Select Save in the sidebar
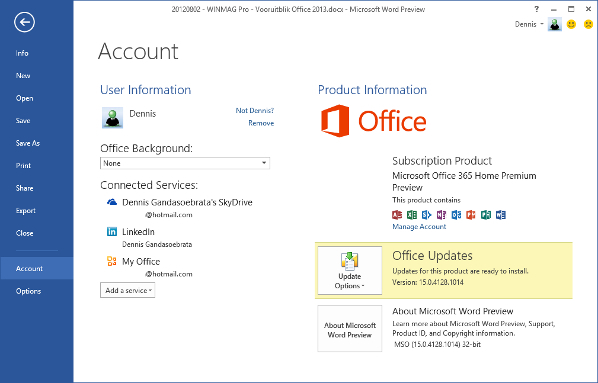Screen dimensions: 598x383 coord(23,121)
